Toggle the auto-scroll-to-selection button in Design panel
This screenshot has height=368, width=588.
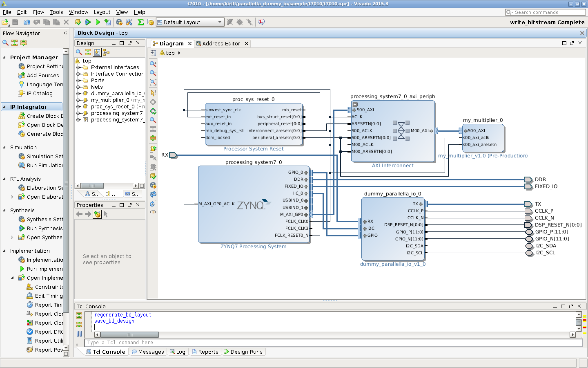(97, 52)
